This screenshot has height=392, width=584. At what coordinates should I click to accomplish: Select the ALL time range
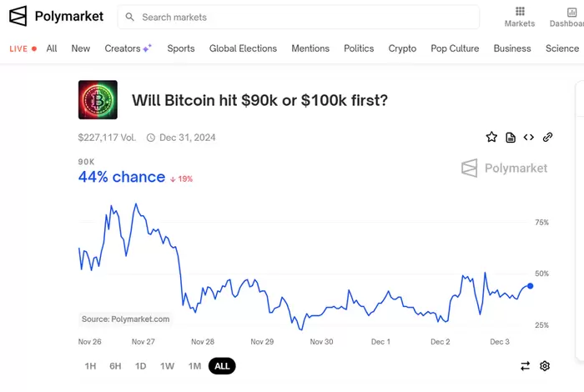[222, 365]
